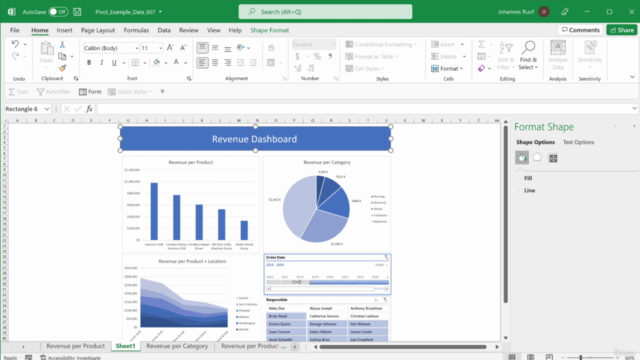Open the Font size dropdown
The width and height of the screenshot is (640, 360).
point(160,48)
